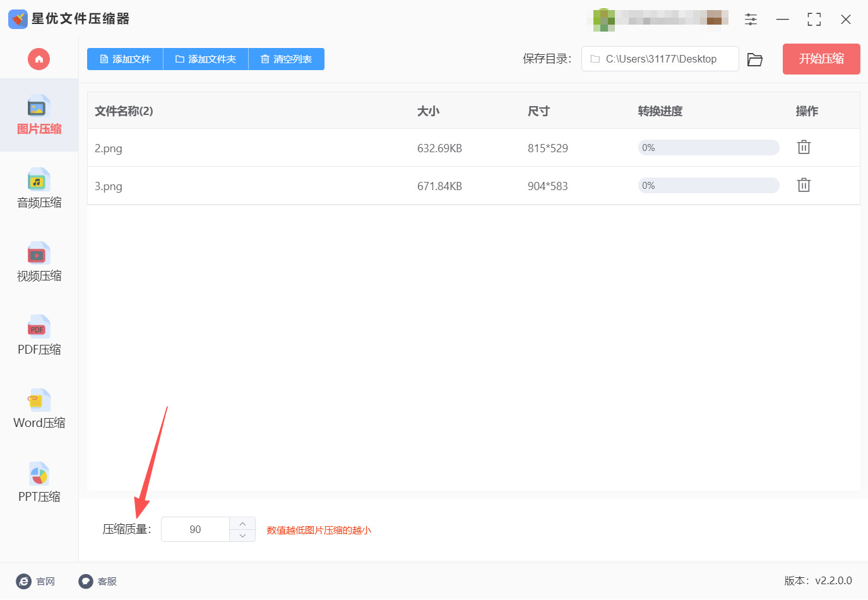Delete 2.png using its trash icon
Screen dimensions: 868x600
(803, 147)
